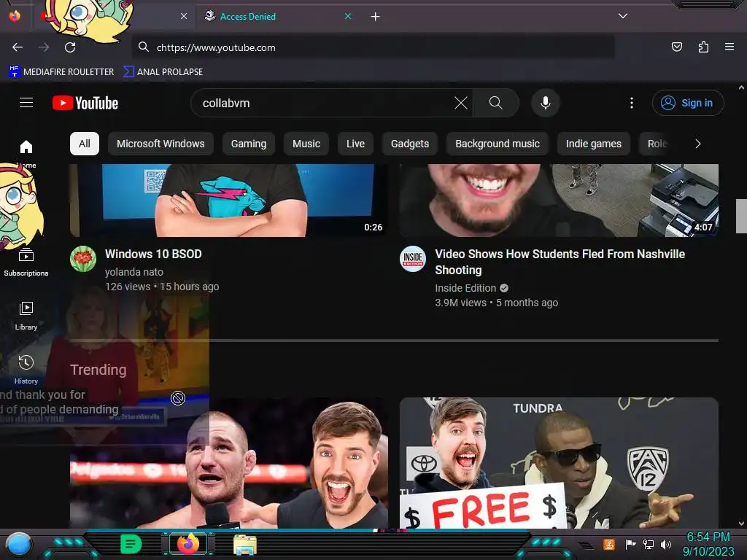Image resolution: width=747 pixels, height=560 pixels.
Task: Click the scrollbar down arrow
Action: coord(741,524)
